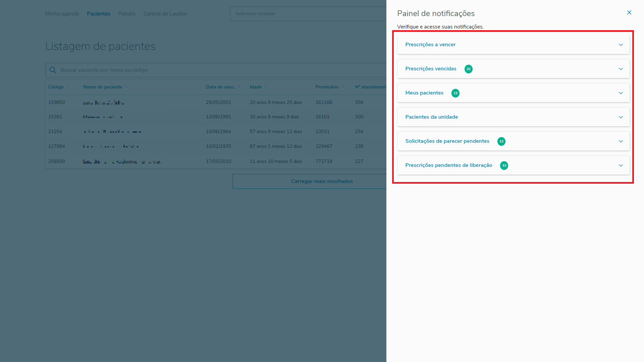Expand Pacientes da unidade chevron

tap(621, 117)
